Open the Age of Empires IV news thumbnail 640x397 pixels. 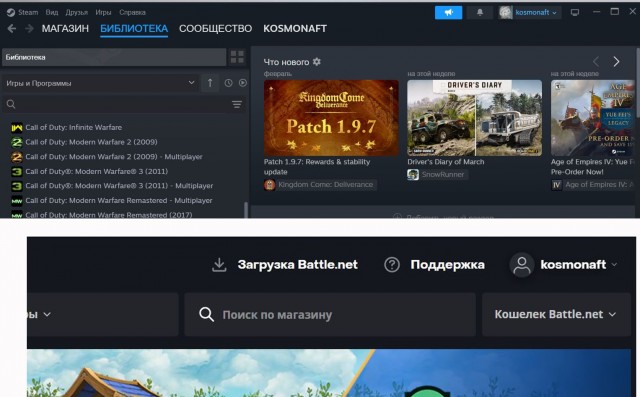pyautogui.click(x=593, y=118)
